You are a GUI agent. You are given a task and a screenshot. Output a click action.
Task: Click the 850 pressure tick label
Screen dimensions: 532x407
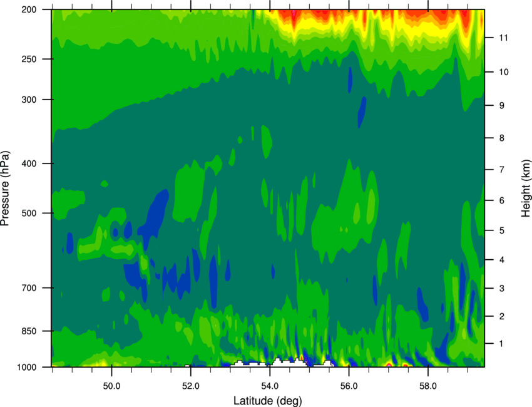click(29, 331)
